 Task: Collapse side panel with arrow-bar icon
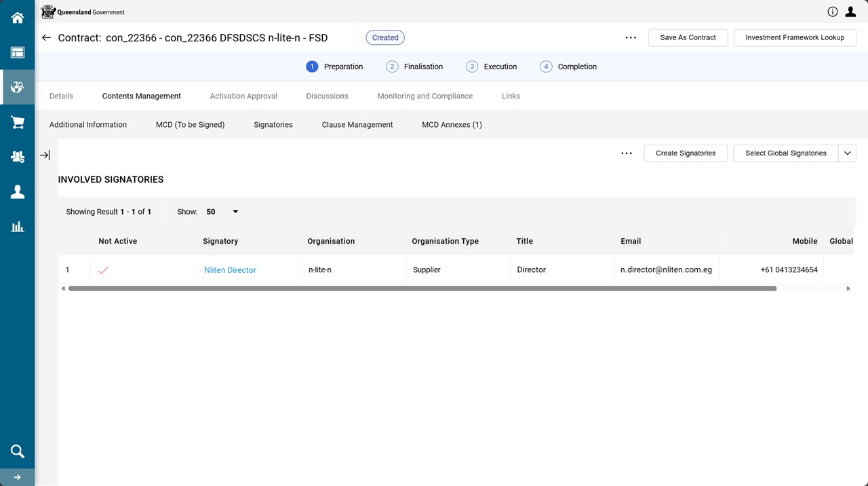coord(45,155)
